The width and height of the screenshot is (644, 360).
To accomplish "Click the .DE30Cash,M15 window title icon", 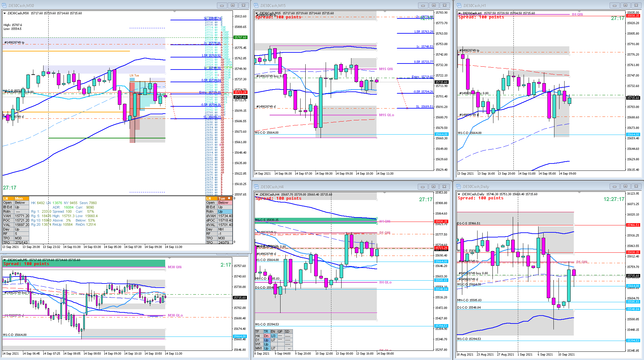I will [256, 5].
